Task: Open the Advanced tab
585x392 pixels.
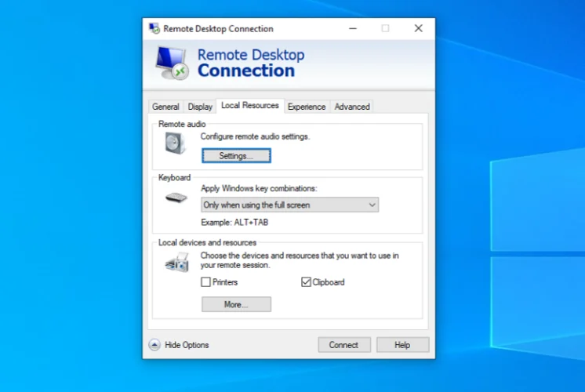Action: (x=352, y=107)
